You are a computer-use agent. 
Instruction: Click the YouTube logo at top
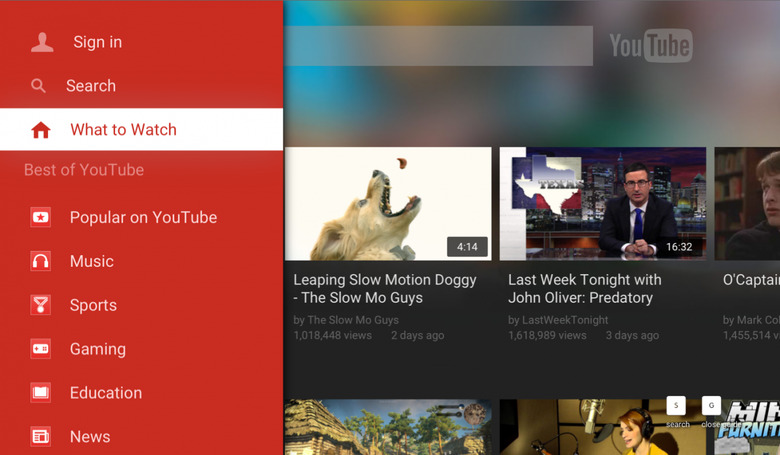click(651, 45)
